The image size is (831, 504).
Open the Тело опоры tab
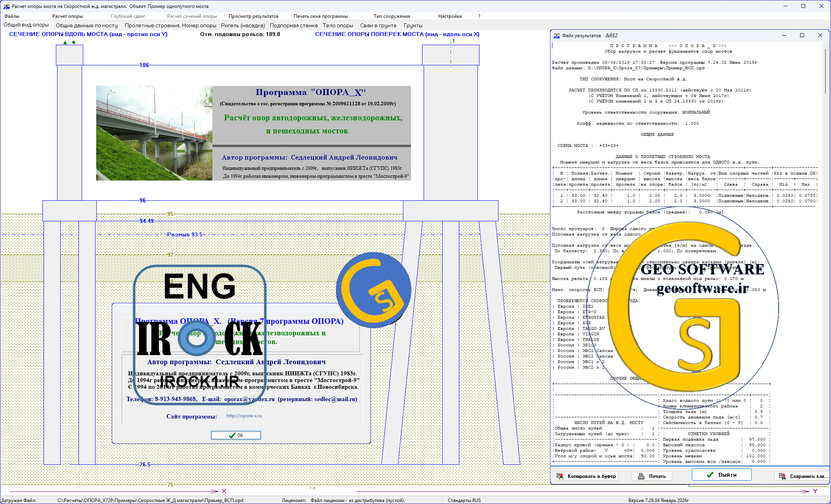(338, 25)
